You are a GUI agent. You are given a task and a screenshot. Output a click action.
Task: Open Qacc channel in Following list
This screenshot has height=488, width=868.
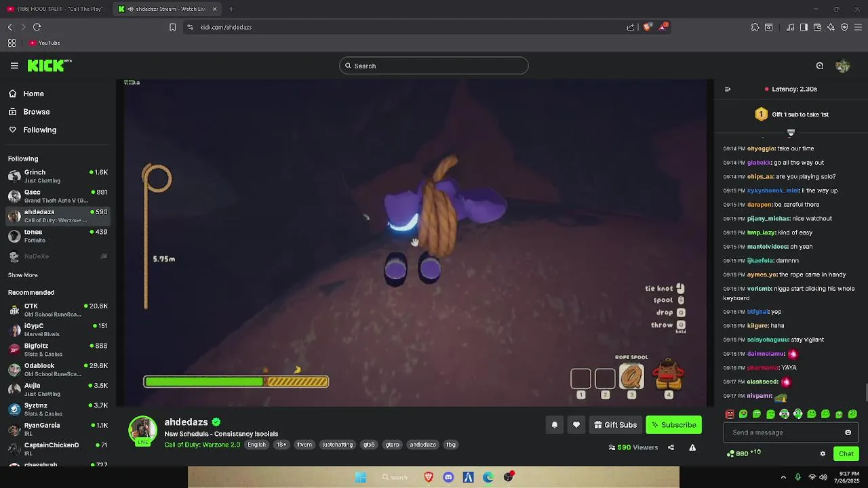point(58,196)
